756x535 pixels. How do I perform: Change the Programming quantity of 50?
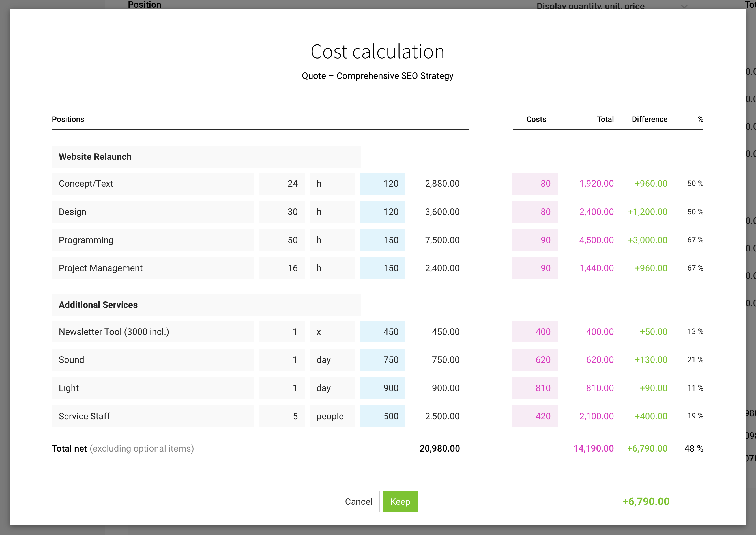tap(282, 240)
